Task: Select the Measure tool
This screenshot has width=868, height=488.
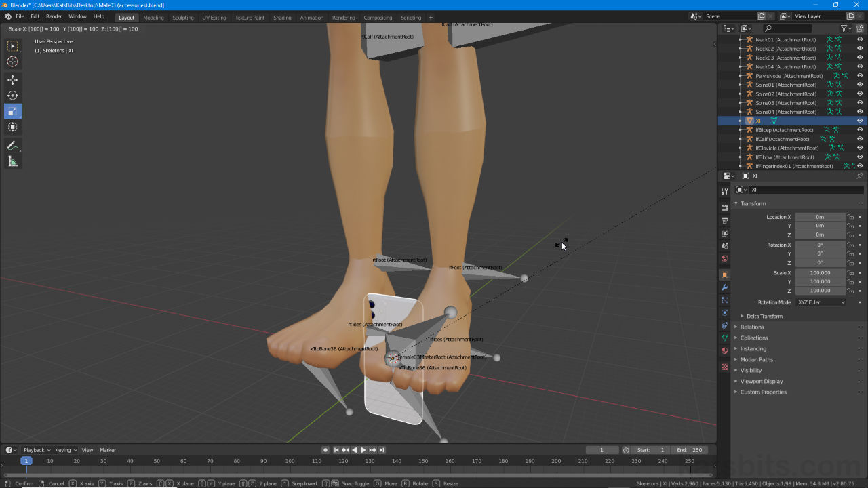Action: point(13,161)
